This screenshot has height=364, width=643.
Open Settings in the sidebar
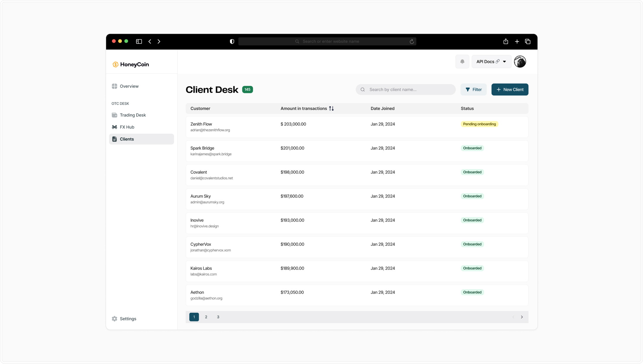click(x=128, y=319)
